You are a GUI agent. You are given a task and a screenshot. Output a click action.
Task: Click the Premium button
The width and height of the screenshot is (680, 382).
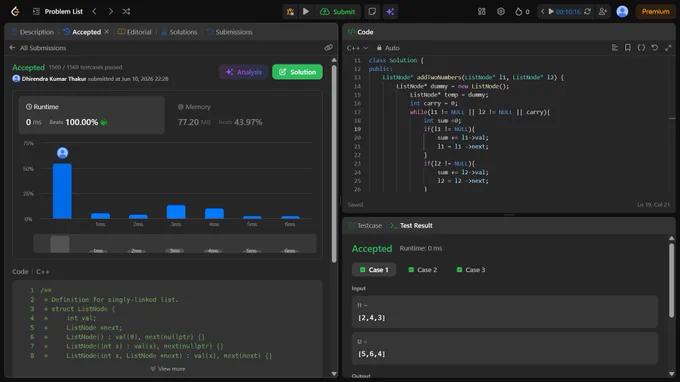pyautogui.click(x=655, y=12)
